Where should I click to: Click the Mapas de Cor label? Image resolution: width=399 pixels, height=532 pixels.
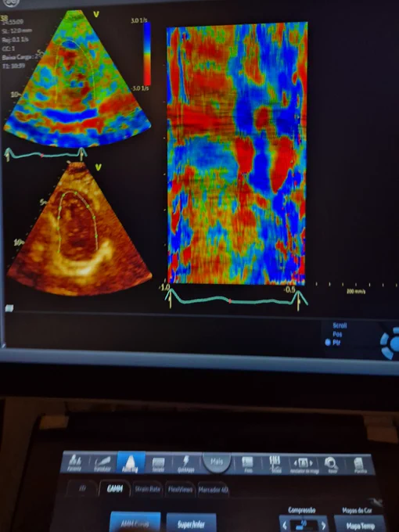click(357, 510)
